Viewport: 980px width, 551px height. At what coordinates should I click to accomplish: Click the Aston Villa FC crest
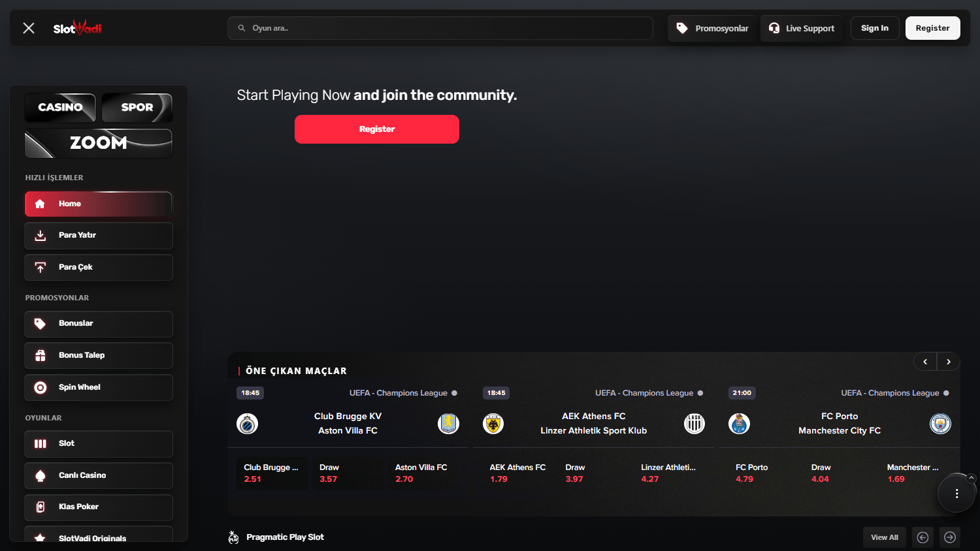(x=448, y=424)
